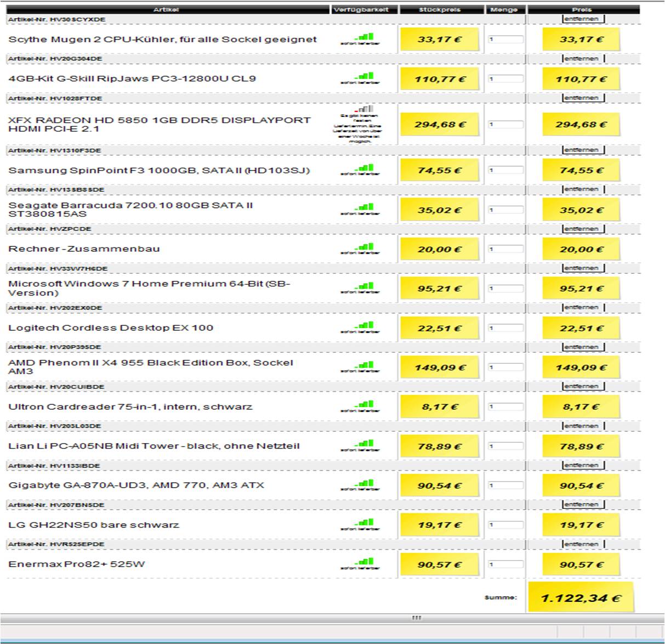Click availability icon for Lian Li tower
The image size is (665, 644).
(x=364, y=444)
